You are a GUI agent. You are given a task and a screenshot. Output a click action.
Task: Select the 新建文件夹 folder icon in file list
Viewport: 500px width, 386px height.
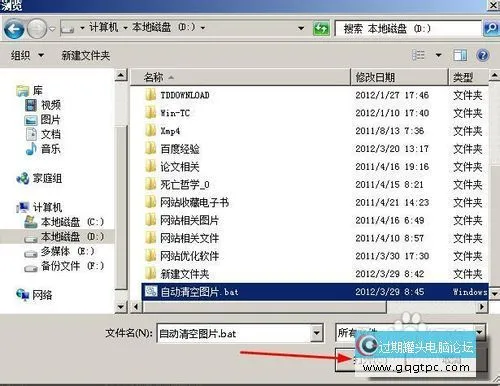pos(151,274)
